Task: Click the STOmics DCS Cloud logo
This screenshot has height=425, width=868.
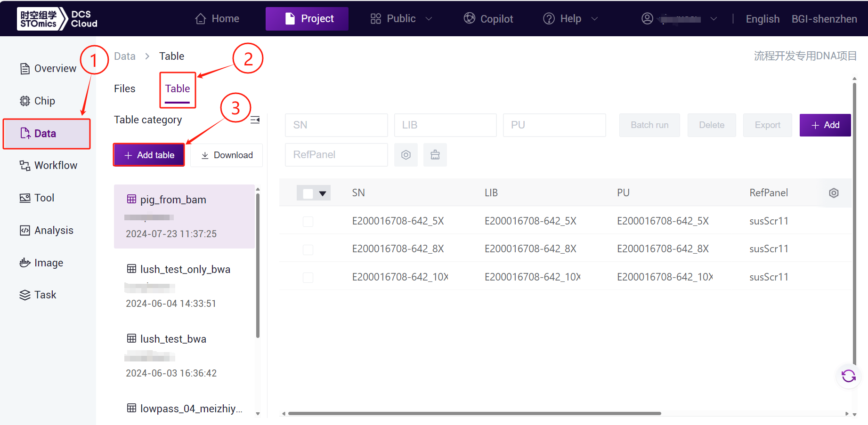Action: click(x=57, y=19)
